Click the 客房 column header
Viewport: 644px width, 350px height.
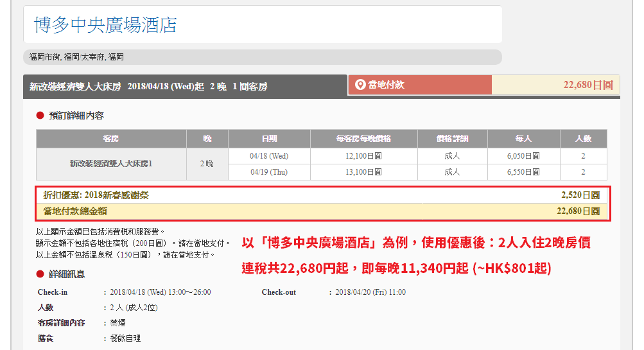point(111,139)
